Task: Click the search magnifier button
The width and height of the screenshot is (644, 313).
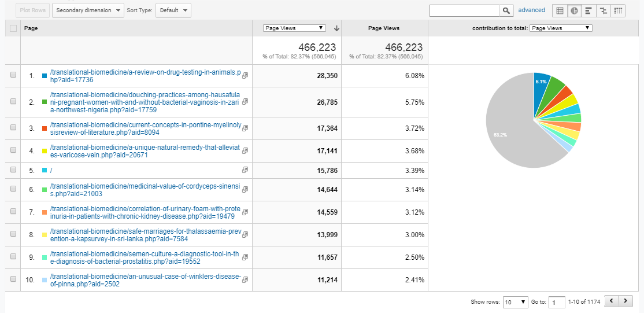Action: pyautogui.click(x=506, y=10)
